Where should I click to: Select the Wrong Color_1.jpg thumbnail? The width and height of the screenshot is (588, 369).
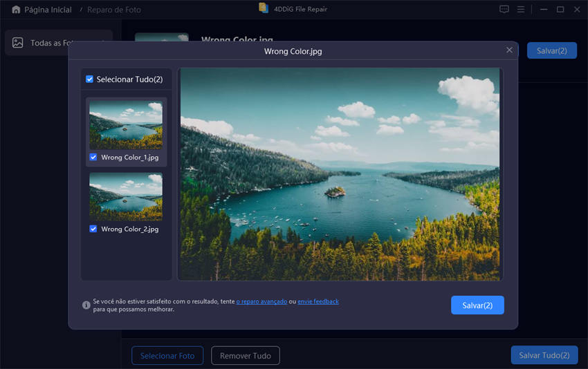(126, 125)
